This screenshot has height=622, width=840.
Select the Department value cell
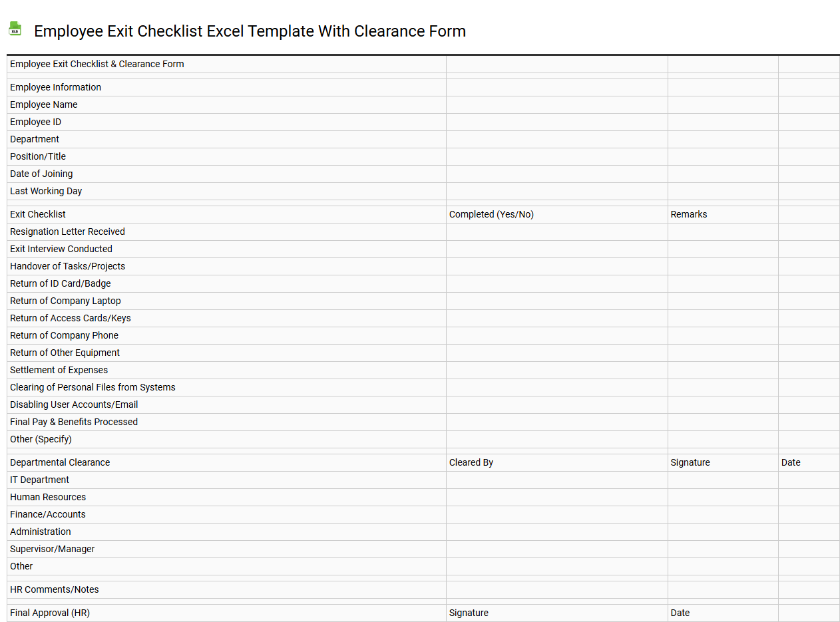556,139
